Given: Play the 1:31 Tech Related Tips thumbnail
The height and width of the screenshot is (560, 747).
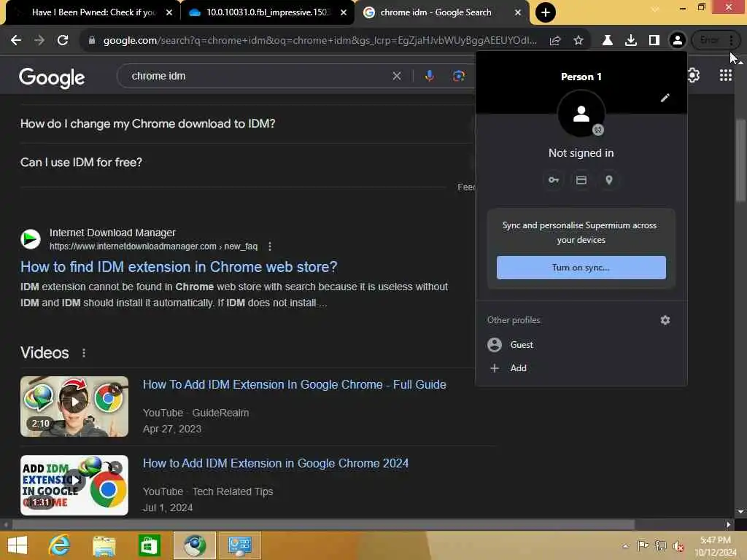Looking at the screenshot, I should pos(74,485).
